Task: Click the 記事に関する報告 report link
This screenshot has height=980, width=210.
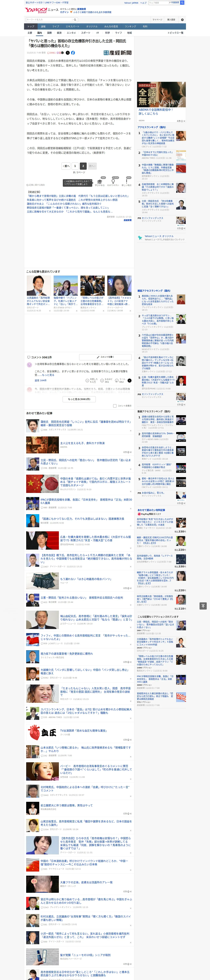Action: [35, 185]
